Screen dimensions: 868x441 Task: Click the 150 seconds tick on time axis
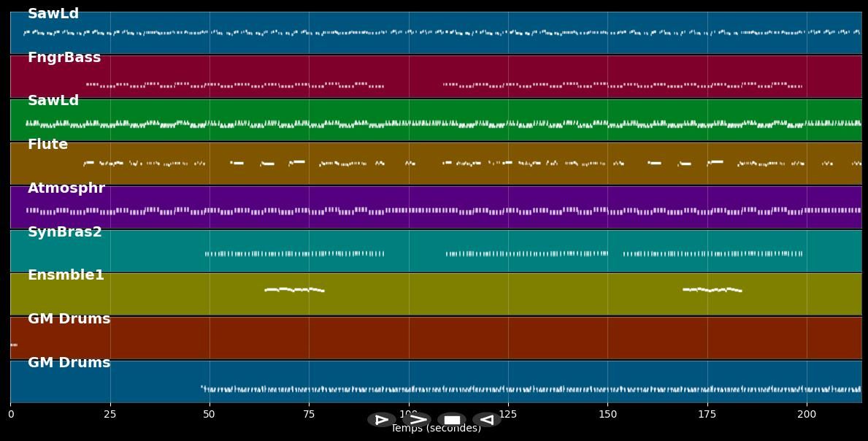[607, 414]
